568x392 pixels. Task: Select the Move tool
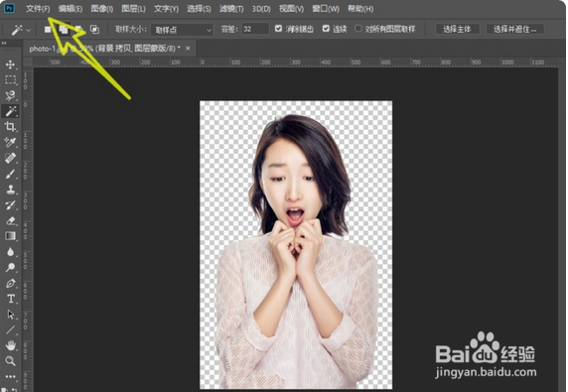10,65
